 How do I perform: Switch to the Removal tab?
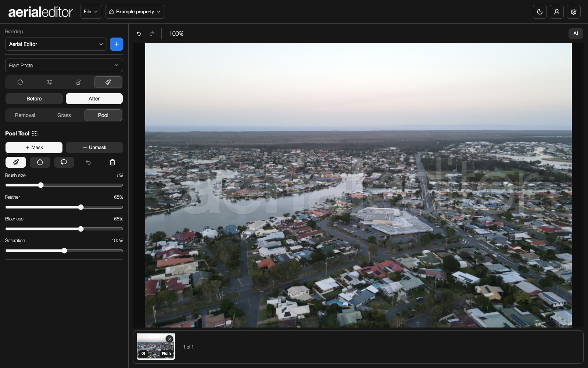(x=25, y=115)
